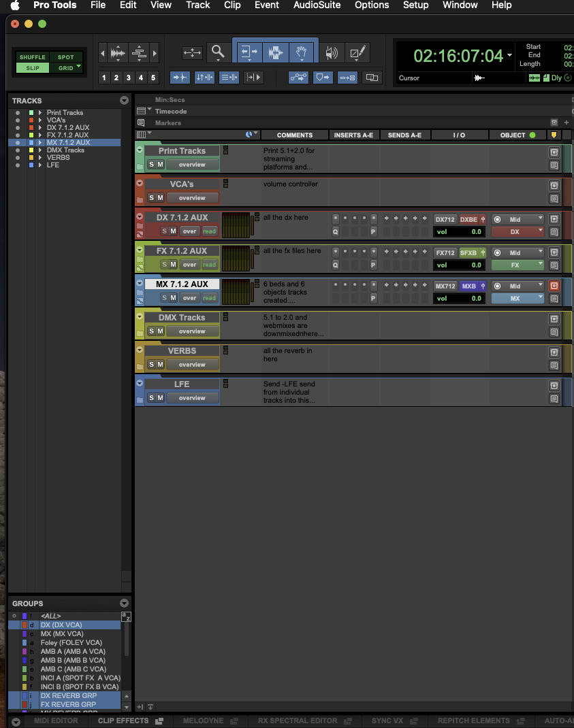Image resolution: width=574 pixels, height=728 pixels.
Task: Mute the Print Tracks folder
Action: click(160, 165)
